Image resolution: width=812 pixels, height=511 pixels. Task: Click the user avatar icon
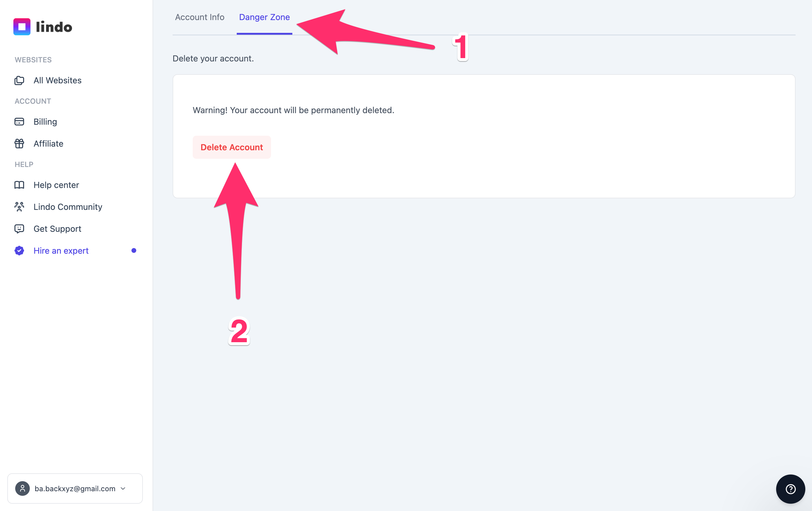click(22, 488)
